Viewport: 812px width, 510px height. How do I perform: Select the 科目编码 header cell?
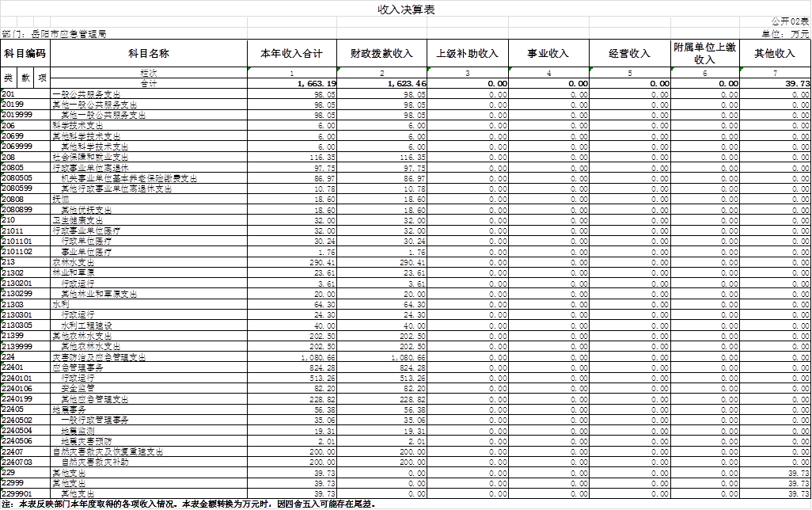[x=25, y=54]
